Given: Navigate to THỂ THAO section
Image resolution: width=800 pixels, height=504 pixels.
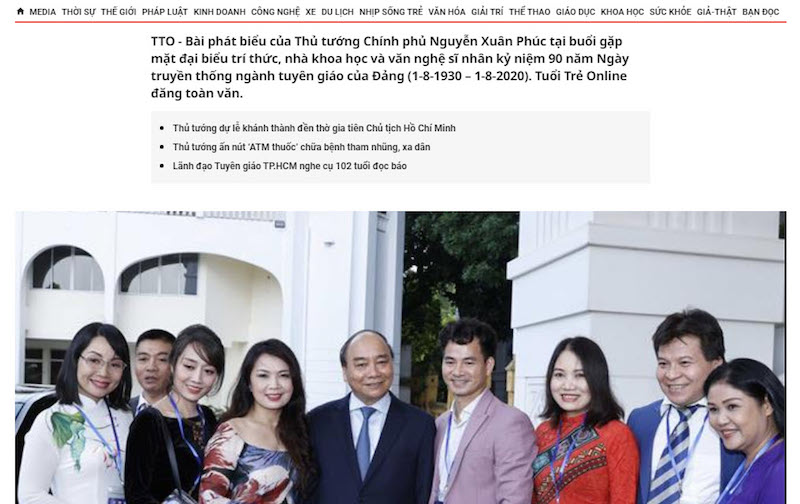Looking at the screenshot, I should [530, 12].
